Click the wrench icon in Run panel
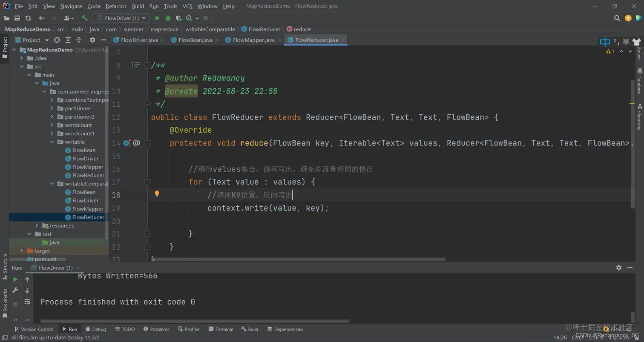Viewport: 644px width, 342px height. [x=15, y=290]
